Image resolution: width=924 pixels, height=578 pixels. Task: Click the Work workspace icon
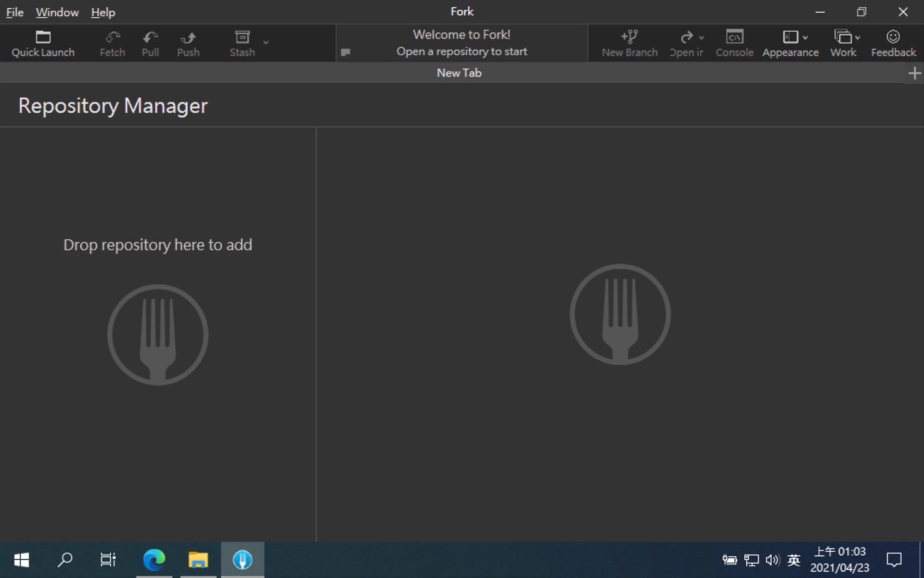[x=843, y=37]
